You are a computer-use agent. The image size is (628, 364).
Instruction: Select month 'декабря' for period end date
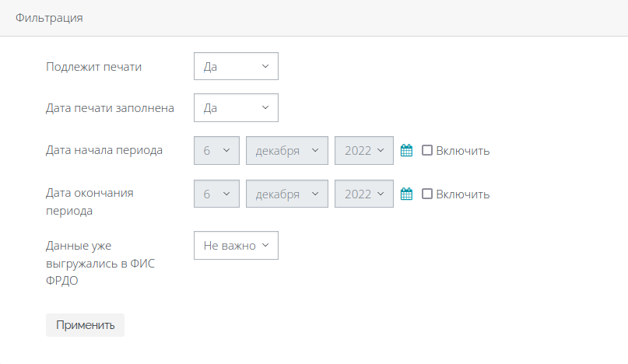pos(287,194)
